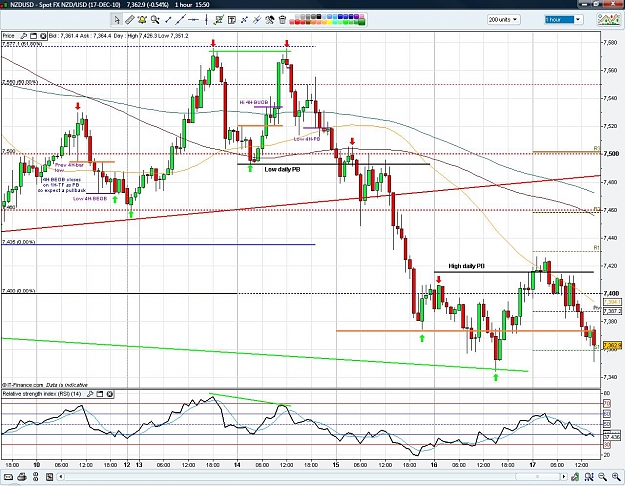Close the RSI indicator panel
The width and height of the screenshot is (625, 486).
coord(110,394)
